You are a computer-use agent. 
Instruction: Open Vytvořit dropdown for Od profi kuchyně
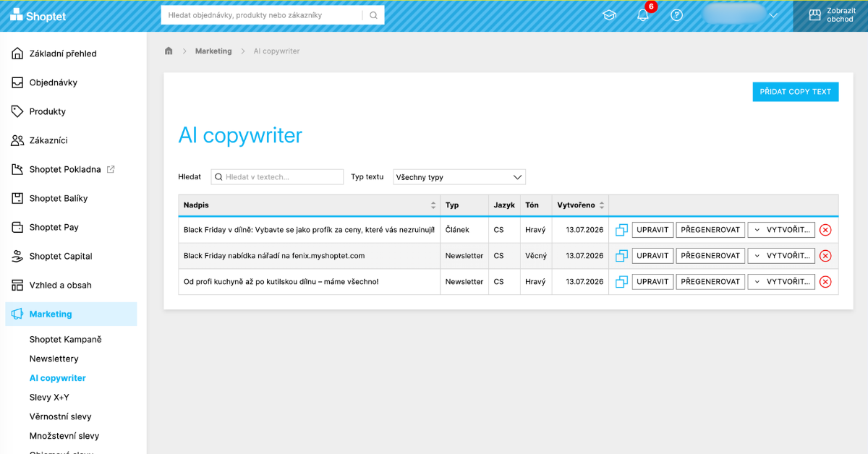(781, 282)
